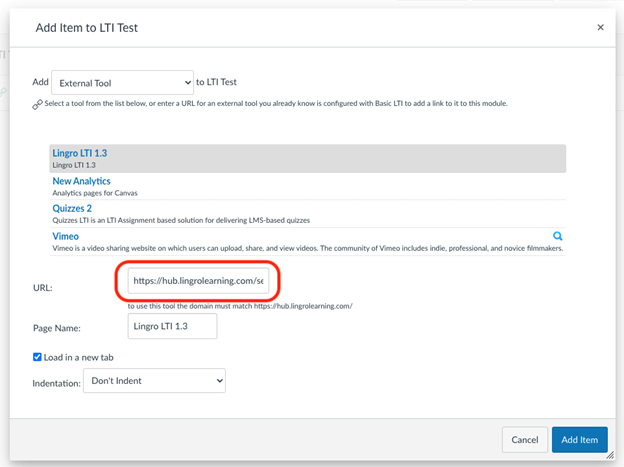Uncheck Load in a new tab
This screenshot has height=467, width=624.
[x=37, y=357]
